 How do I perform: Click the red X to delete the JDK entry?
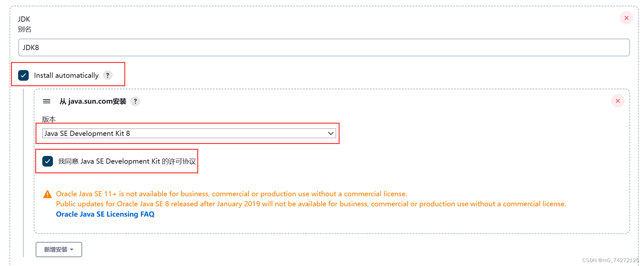(x=626, y=18)
